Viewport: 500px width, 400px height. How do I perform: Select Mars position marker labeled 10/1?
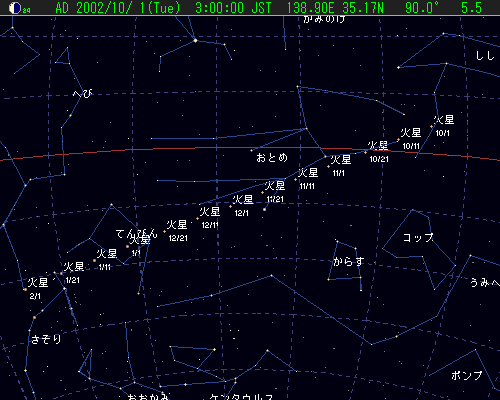click(431, 127)
